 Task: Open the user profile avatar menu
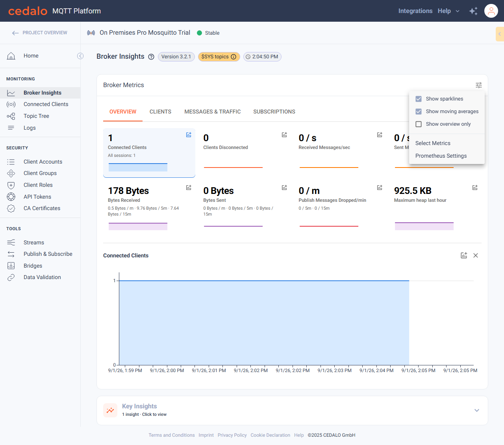(x=491, y=11)
